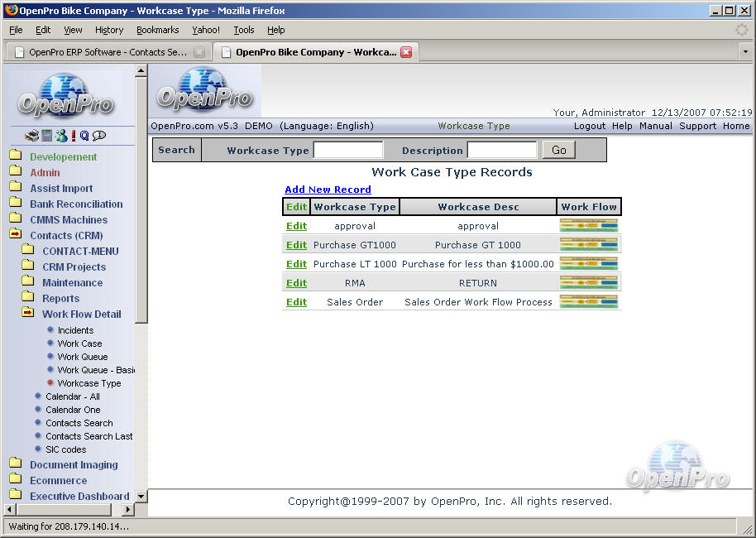This screenshot has height=538, width=756.
Task: Open Work Case in sidebar tree
Action: click(79, 343)
